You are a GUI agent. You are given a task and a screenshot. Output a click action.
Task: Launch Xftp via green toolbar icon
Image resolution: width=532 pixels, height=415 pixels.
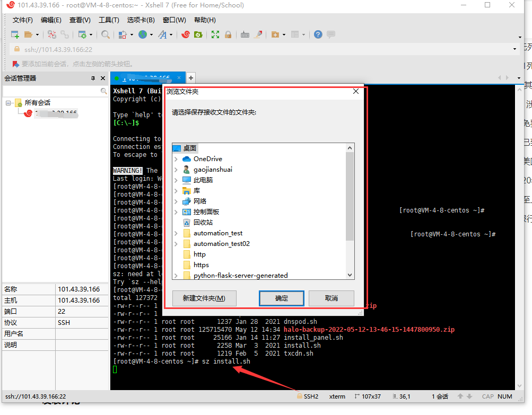pos(198,34)
